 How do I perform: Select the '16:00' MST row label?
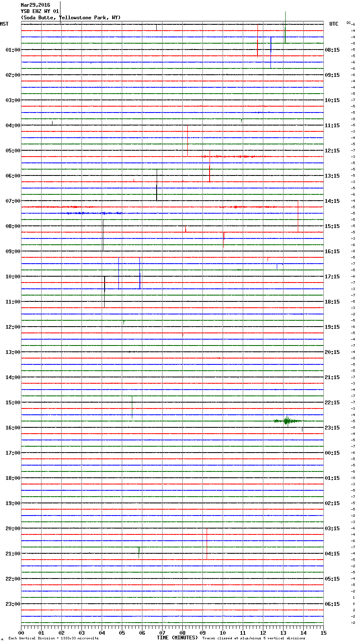[x=13, y=428]
